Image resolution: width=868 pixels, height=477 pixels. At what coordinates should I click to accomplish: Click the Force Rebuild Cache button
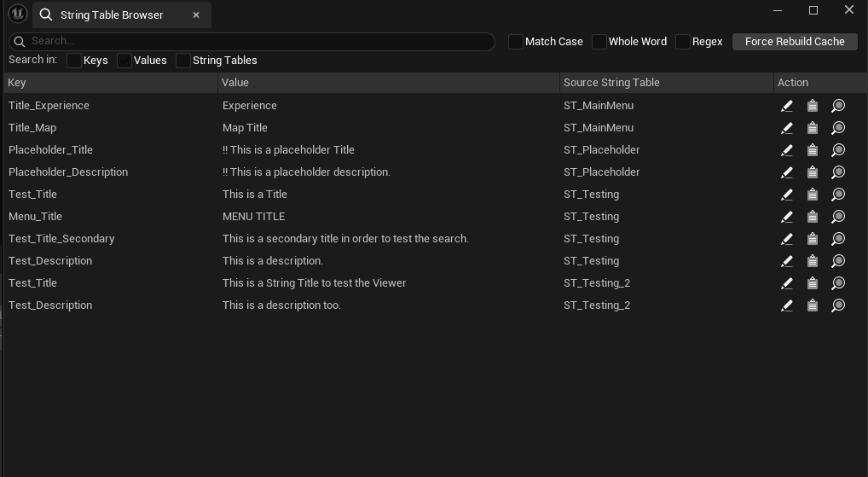[795, 42]
